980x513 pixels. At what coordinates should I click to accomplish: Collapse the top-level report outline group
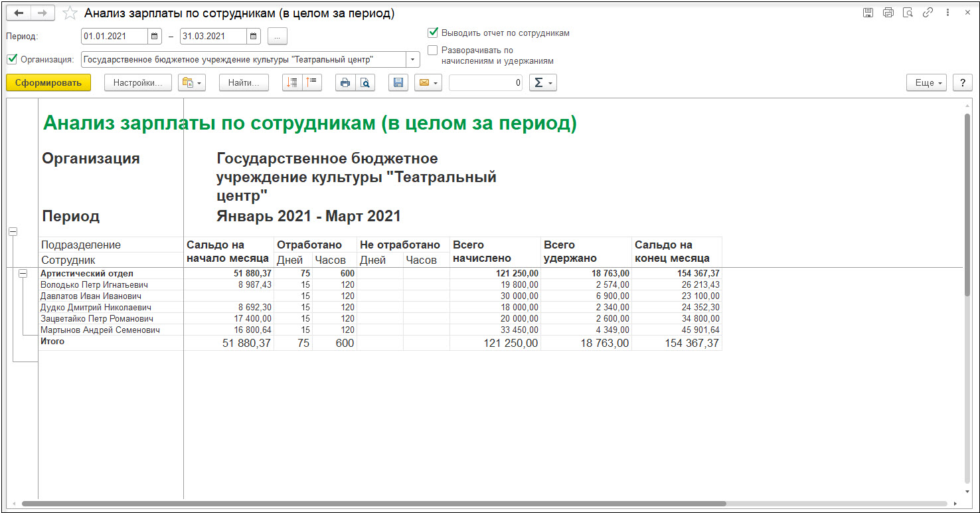tap(13, 231)
